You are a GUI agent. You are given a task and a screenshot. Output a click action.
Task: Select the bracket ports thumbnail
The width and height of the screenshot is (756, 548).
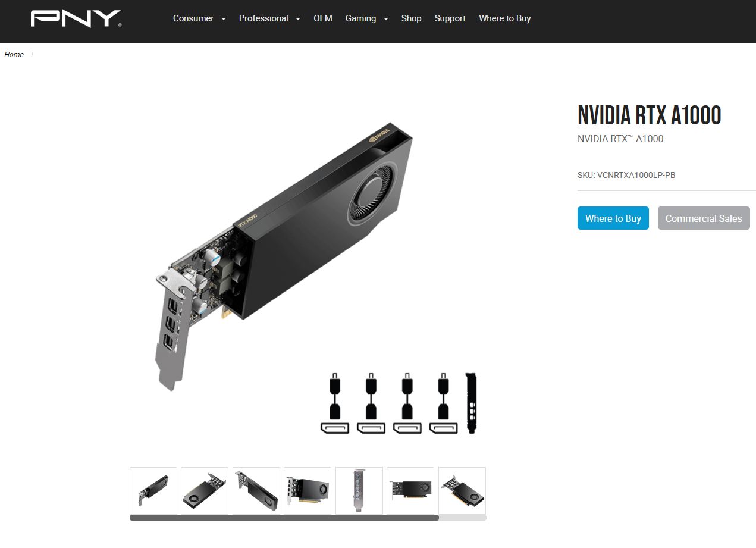click(359, 491)
